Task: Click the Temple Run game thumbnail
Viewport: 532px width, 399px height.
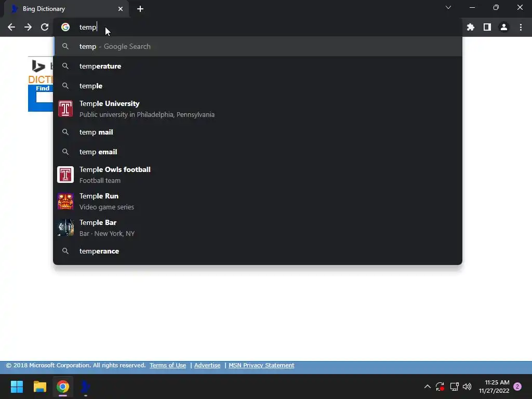Action: click(x=65, y=201)
